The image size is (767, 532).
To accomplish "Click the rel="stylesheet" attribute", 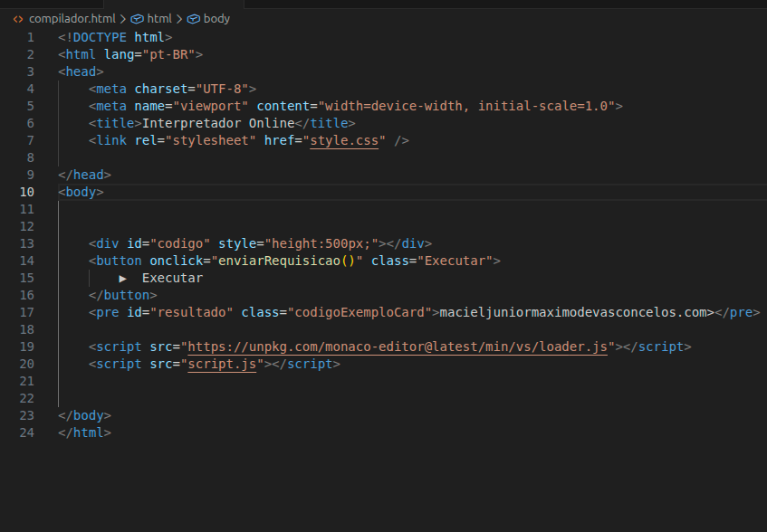I will click(196, 141).
